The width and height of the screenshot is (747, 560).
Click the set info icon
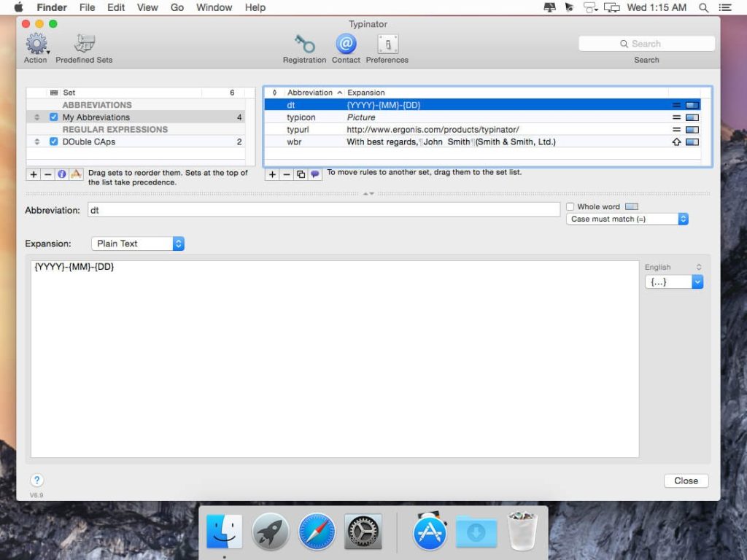click(x=61, y=174)
